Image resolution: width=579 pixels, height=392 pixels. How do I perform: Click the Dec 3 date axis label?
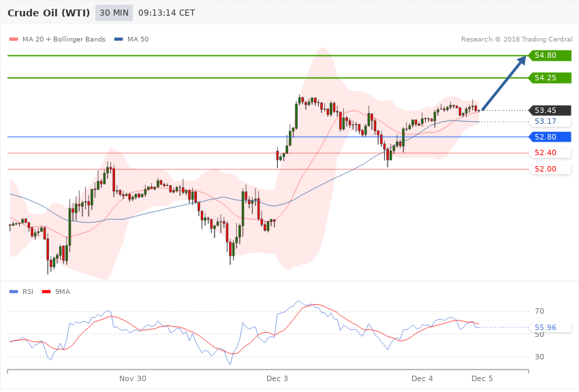tap(277, 378)
